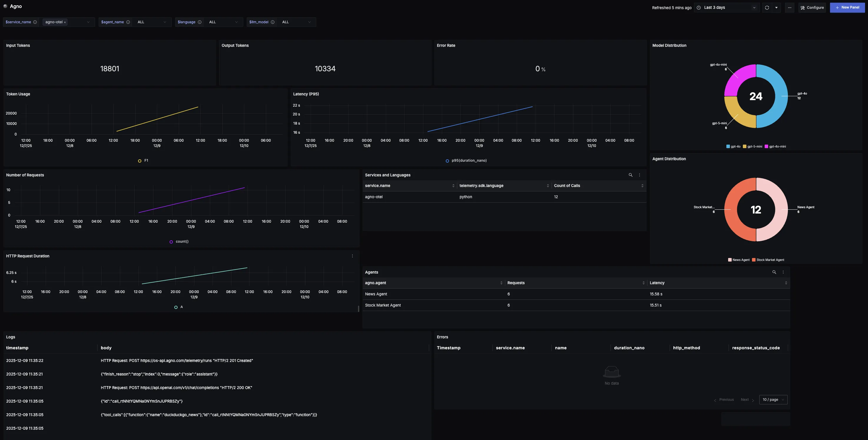Click the info icon next to $service_name
The image size is (868, 440).
pyautogui.click(x=35, y=22)
